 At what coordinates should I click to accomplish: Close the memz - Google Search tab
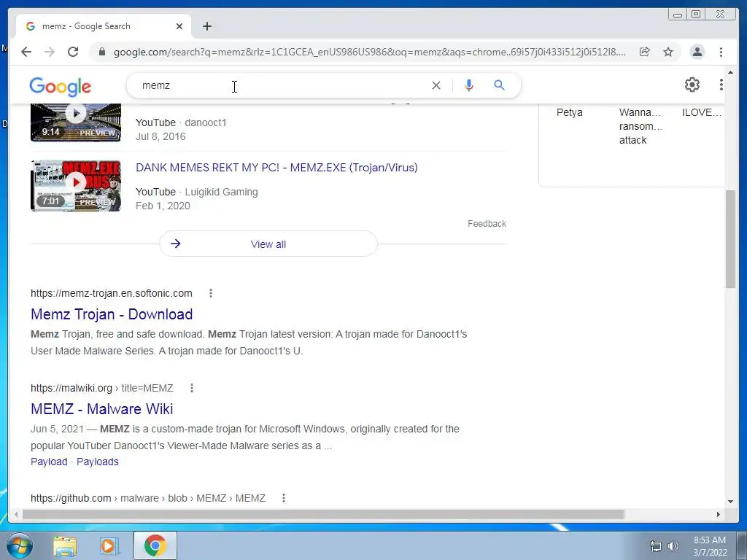(179, 26)
